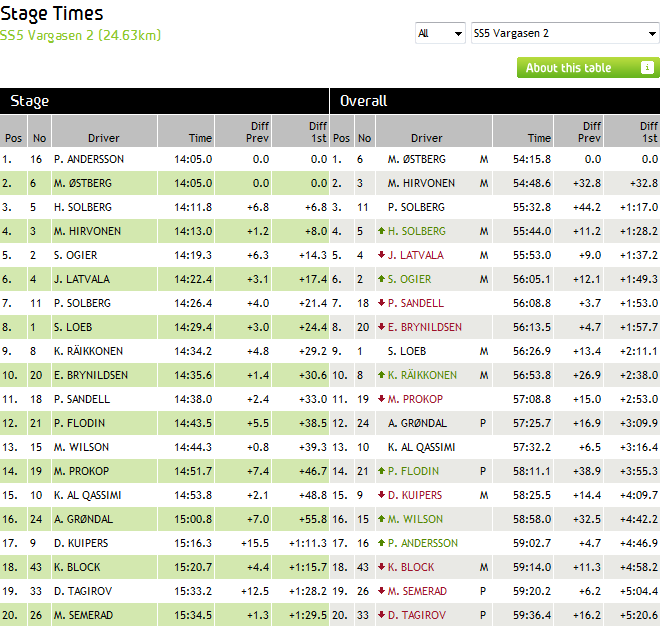Select A. GRØNDAL in the Stage table
The image size is (661, 626).
tap(83, 520)
